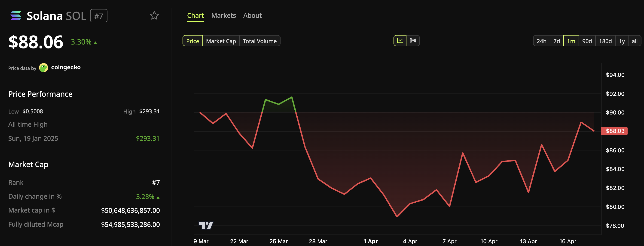This screenshot has width=644, height=246.
Task: Click the $92.00 price axis label
Action: (615, 94)
